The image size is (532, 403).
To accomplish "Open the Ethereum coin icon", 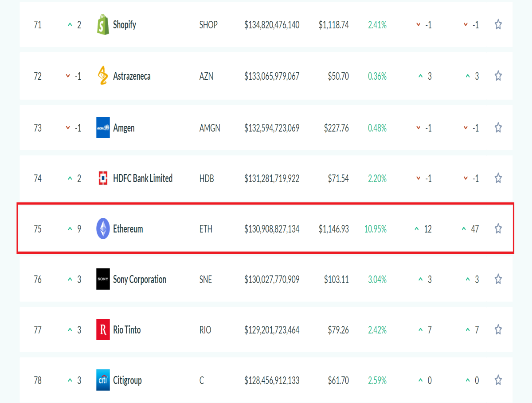I will [103, 229].
